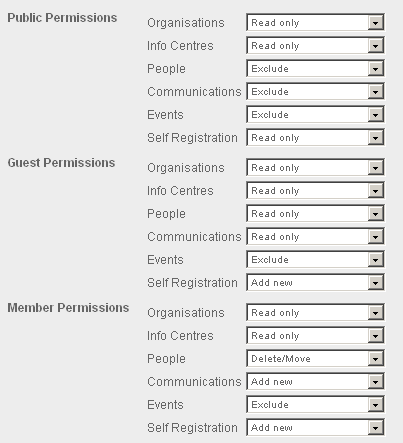Open Member Permissions Events dropdown
This screenshot has width=403, height=443.
[x=315, y=405]
